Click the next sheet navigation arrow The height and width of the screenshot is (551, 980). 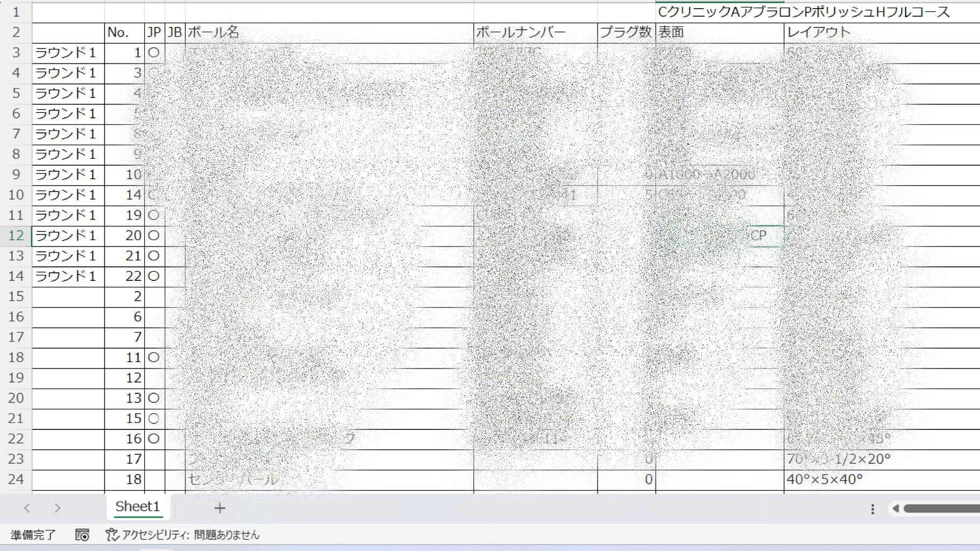tap(57, 508)
